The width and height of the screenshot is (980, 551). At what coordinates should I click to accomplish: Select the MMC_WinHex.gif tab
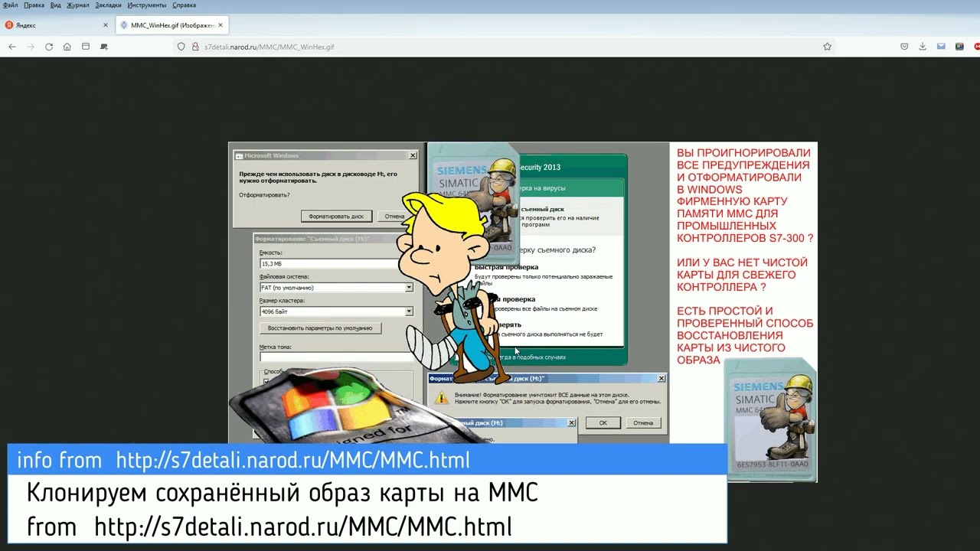[171, 25]
